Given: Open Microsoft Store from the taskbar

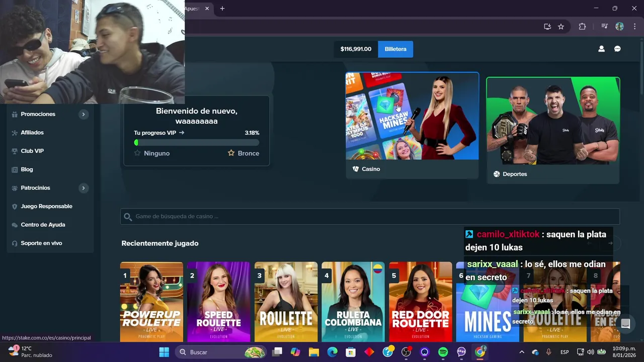Looking at the screenshot, I should [351, 352].
